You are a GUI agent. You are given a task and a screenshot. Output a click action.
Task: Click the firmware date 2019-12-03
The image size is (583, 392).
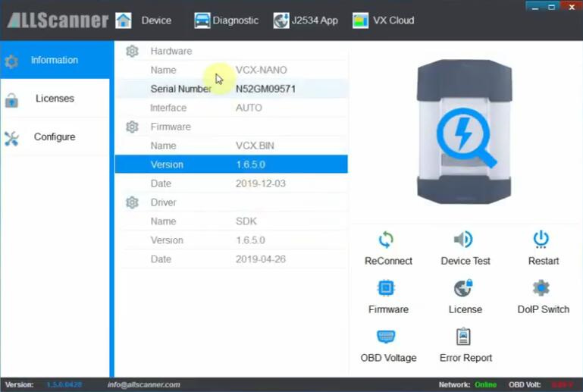click(261, 183)
